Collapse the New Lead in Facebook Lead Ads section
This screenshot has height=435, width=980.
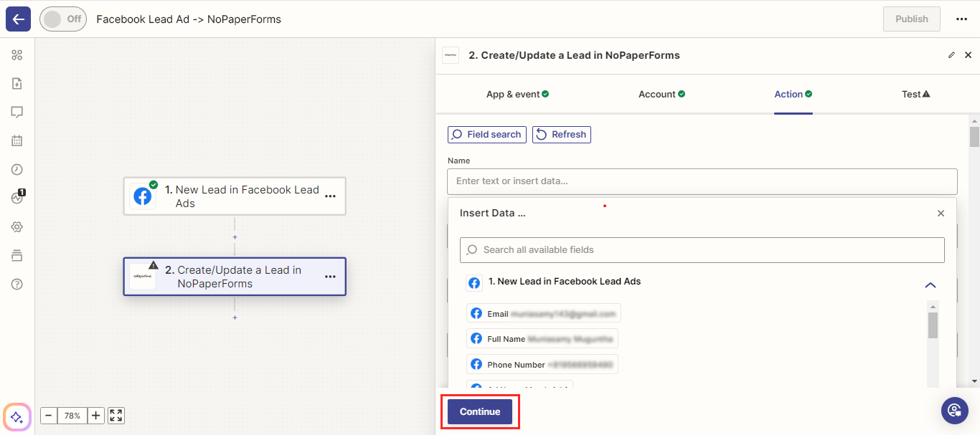pyautogui.click(x=930, y=285)
